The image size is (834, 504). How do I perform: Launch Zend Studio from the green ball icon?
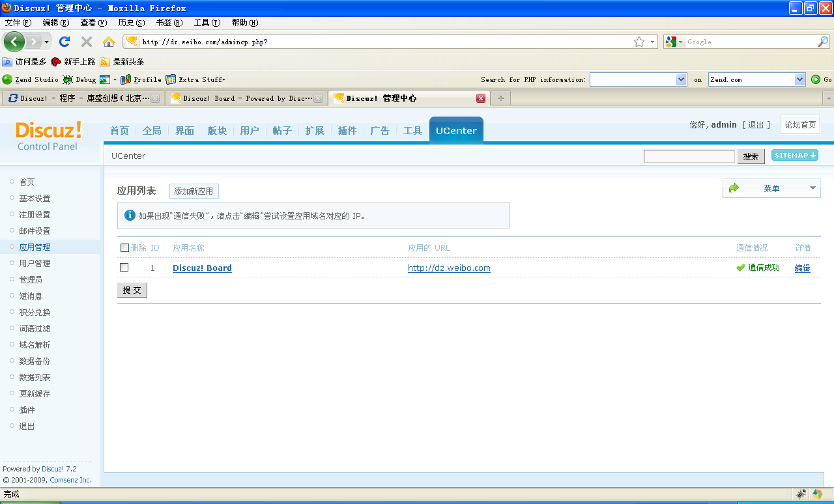point(7,79)
